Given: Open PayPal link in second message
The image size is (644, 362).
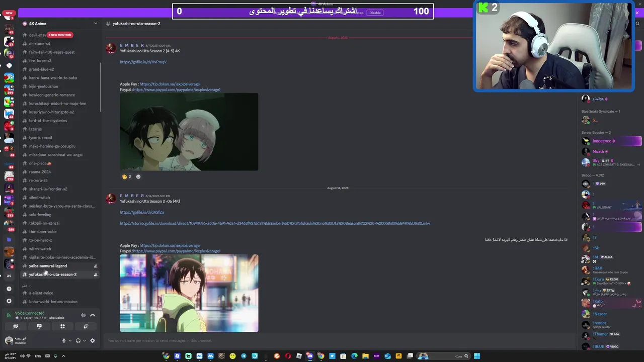Looking at the screenshot, I should [177, 251].
